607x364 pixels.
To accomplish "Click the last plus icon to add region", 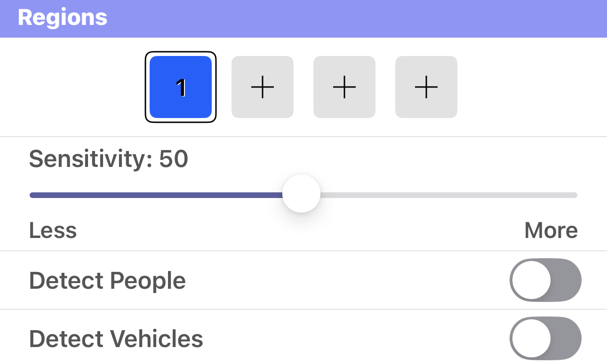I will click(426, 87).
